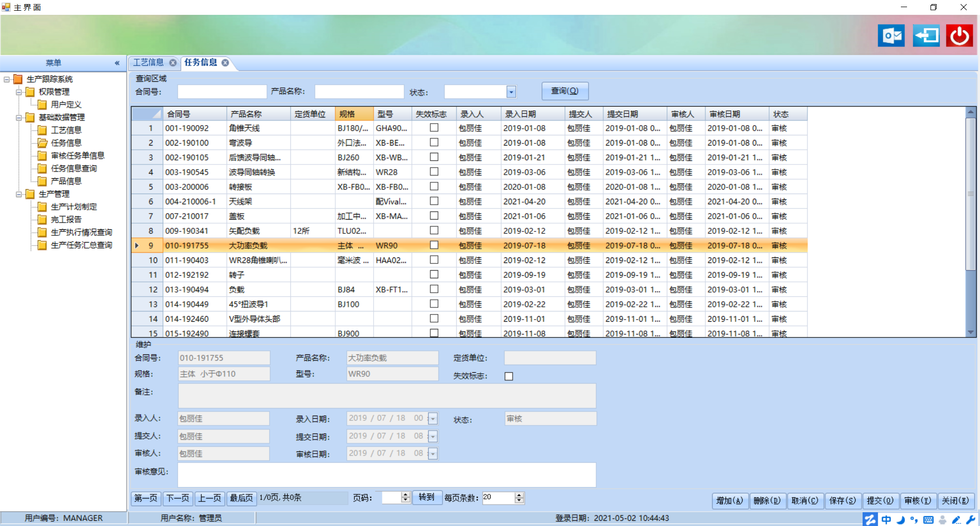Open 产品信息 tree item
Image resolution: width=980 pixels, height=526 pixels.
click(x=66, y=181)
